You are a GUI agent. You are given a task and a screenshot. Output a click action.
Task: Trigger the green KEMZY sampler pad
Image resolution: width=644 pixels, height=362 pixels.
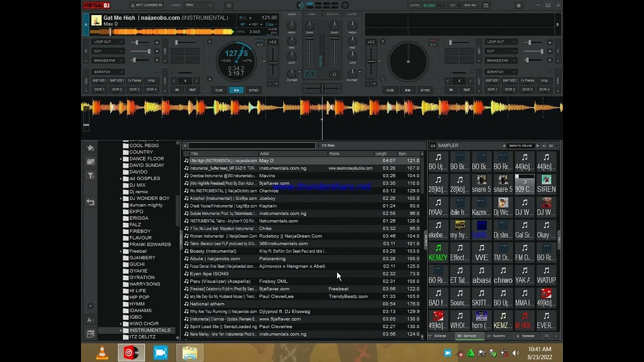(438, 252)
